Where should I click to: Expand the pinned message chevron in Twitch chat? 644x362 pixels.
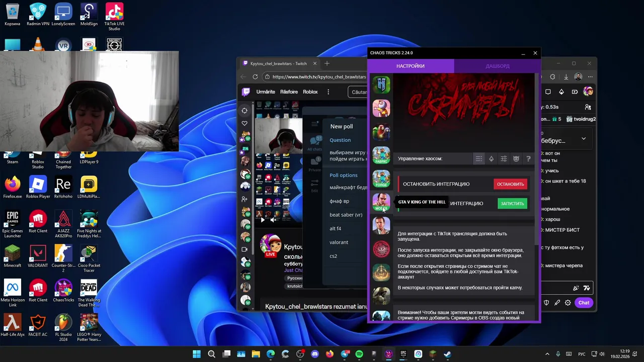click(584, 138)
